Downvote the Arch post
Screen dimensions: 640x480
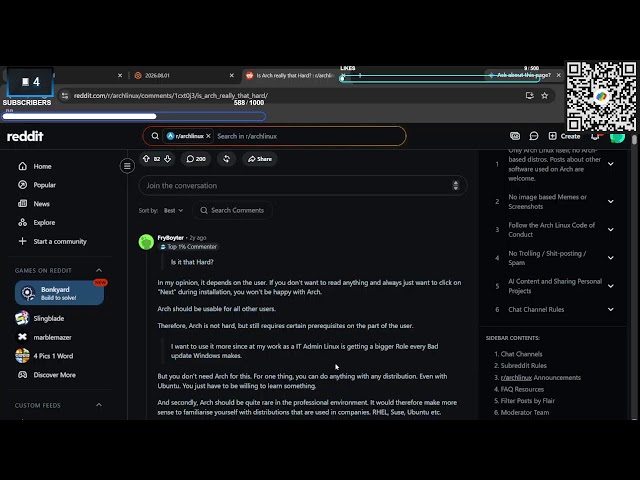(168, 159)
